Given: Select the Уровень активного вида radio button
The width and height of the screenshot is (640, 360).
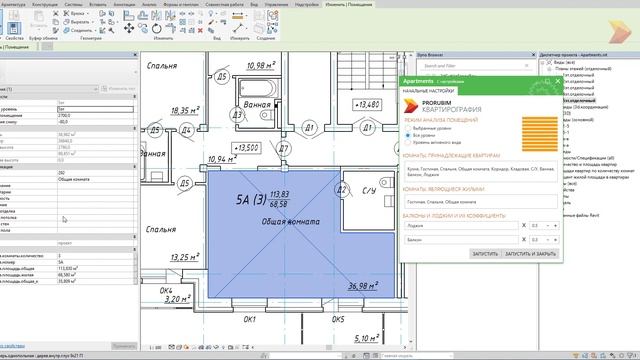Looking at the screenshot, I should tap(407, 142).
